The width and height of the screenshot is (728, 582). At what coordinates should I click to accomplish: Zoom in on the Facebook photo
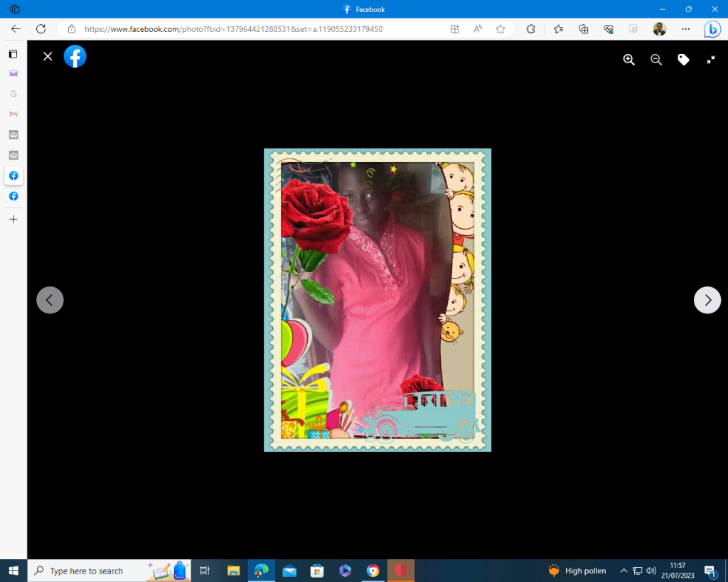click(628, 60)
